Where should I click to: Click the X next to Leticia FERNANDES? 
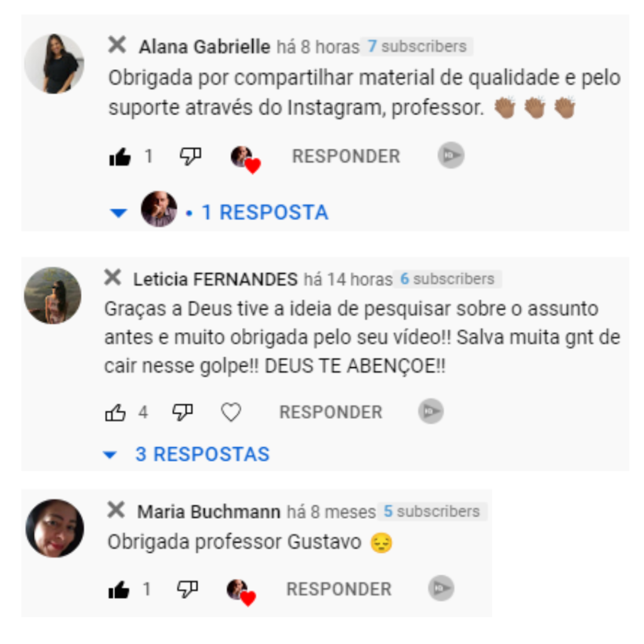(113, 277)
